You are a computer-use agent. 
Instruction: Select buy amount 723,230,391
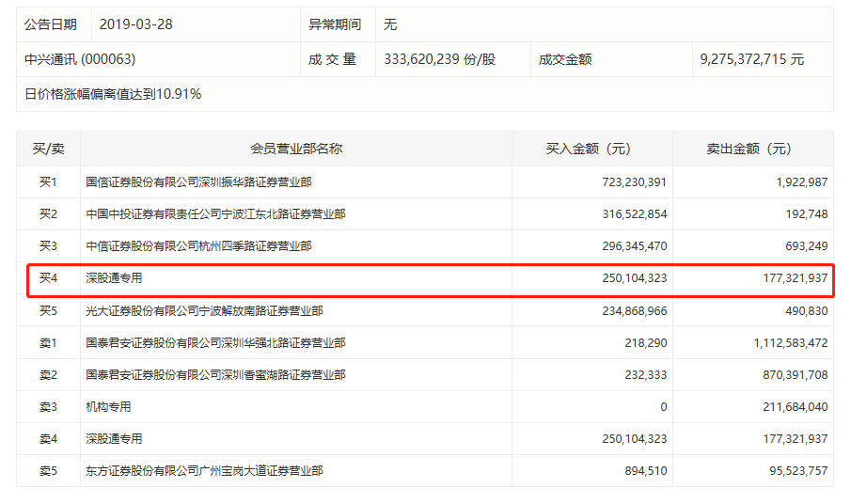[x=634, y=182]
